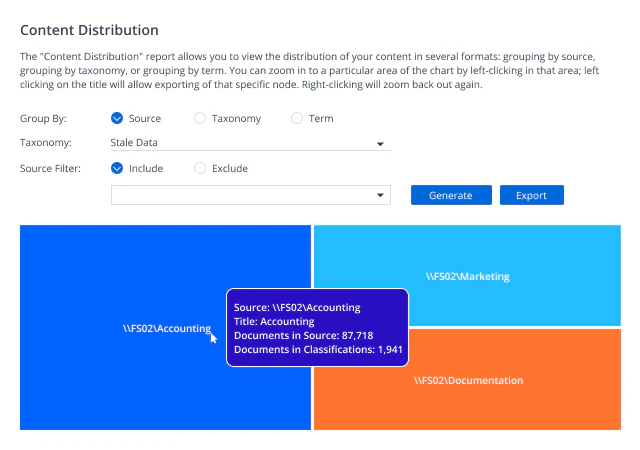The height and width of the screenshot is (450, 640).
Task: Click the \\FS02\Marketing node title
Action: [467, 276]
